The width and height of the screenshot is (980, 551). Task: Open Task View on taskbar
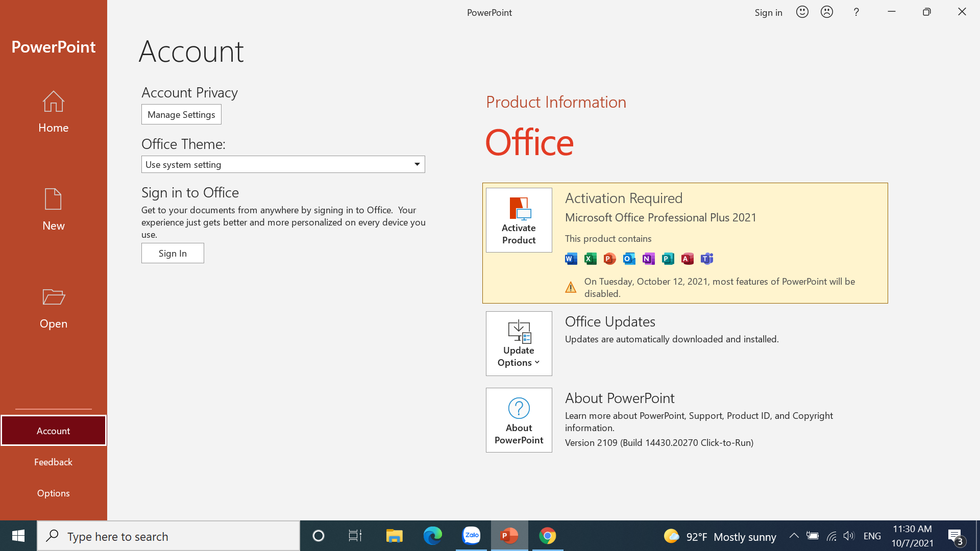pos(355,536)
